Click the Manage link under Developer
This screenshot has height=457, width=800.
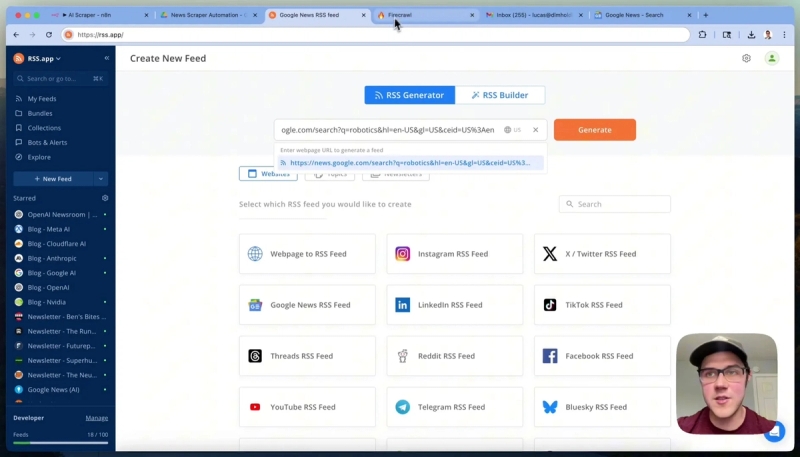(x=96, y=418)
